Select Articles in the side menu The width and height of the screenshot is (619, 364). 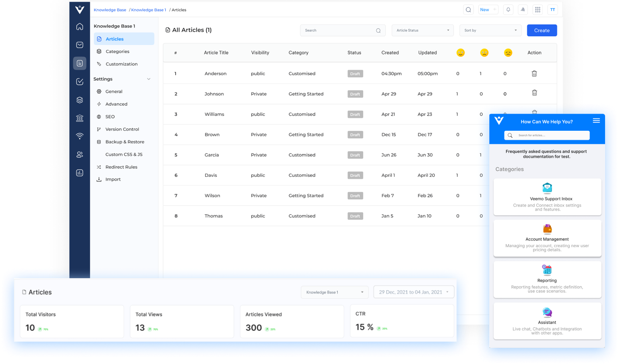point(124,39)
